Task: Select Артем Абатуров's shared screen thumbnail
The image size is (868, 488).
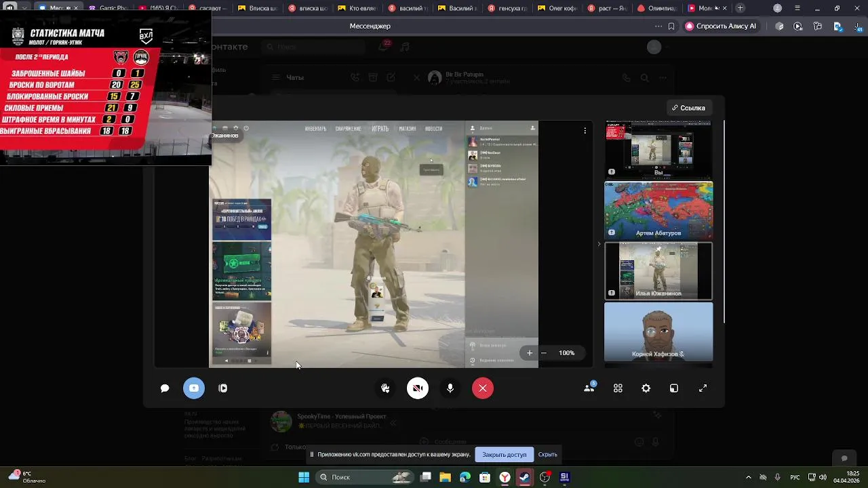Action: pyautogui.click(x=658, y=210)
